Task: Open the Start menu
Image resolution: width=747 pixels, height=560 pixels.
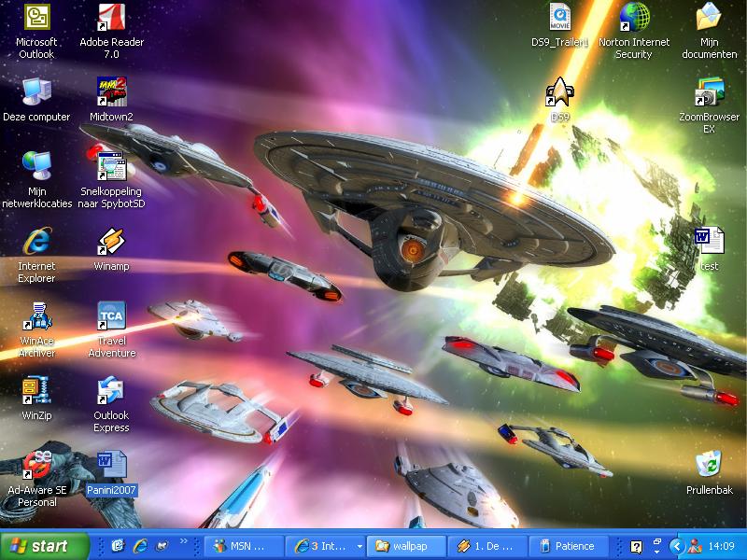Action: (45, 546)
